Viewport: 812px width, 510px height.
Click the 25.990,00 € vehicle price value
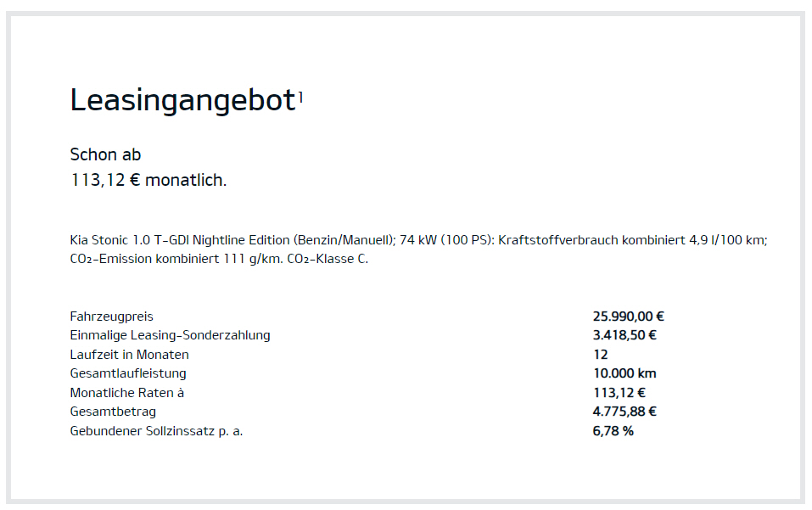click(x=628, y=317)
